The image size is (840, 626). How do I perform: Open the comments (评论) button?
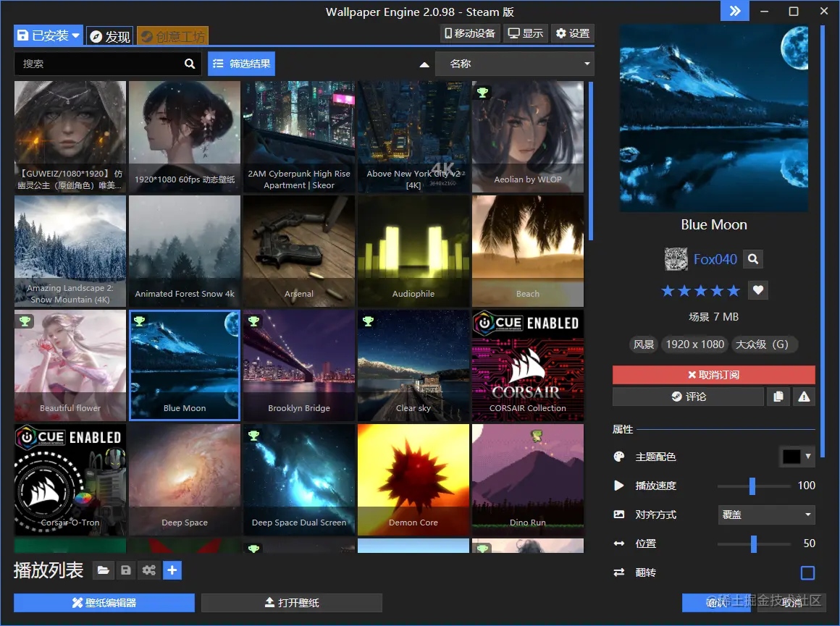coord(689,397)
